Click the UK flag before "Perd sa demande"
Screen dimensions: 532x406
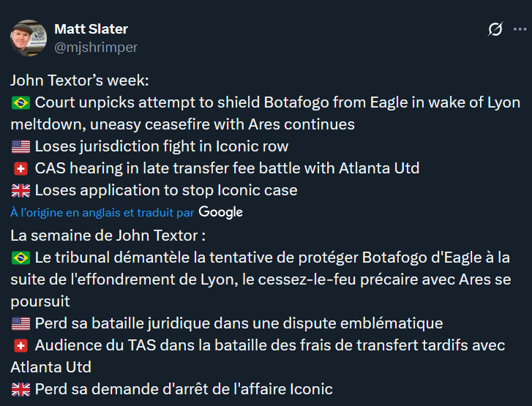pos(20,389)
